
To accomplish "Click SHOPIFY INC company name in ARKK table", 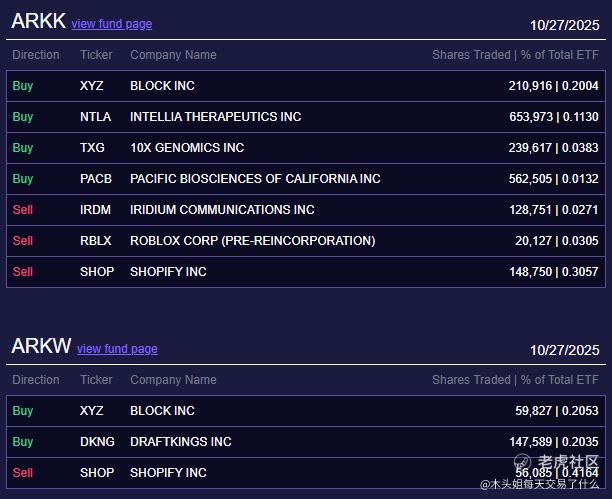I will tap(168, 272).
